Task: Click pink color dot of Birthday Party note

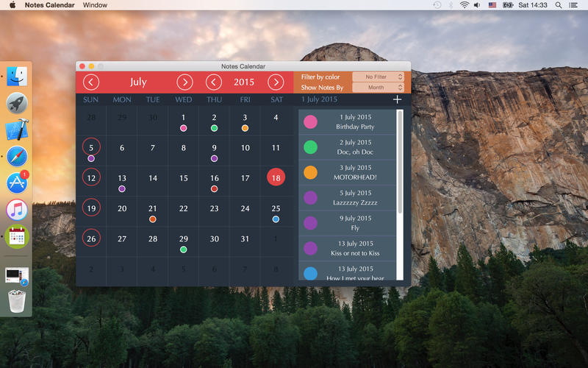Action: tap(310, 122)
